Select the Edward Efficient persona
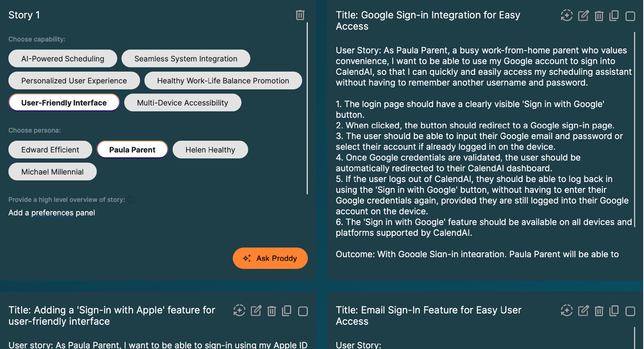644x349 pixels. (x=50, y=150)
